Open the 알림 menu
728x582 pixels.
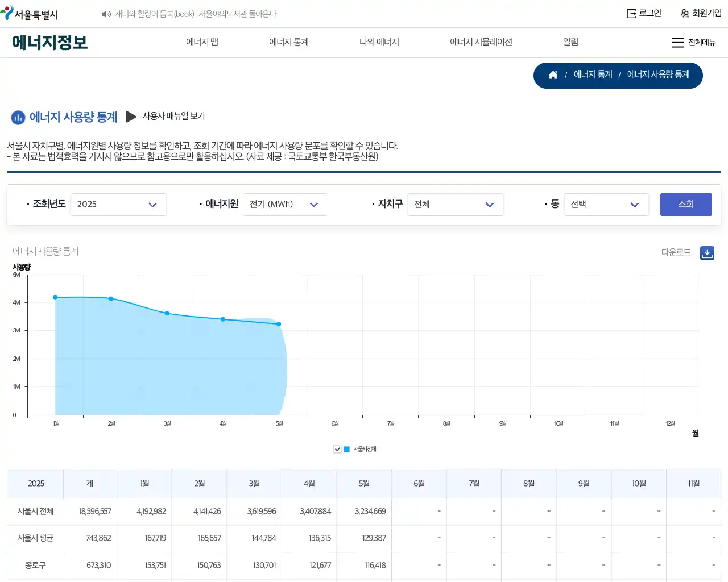[570, 42]
